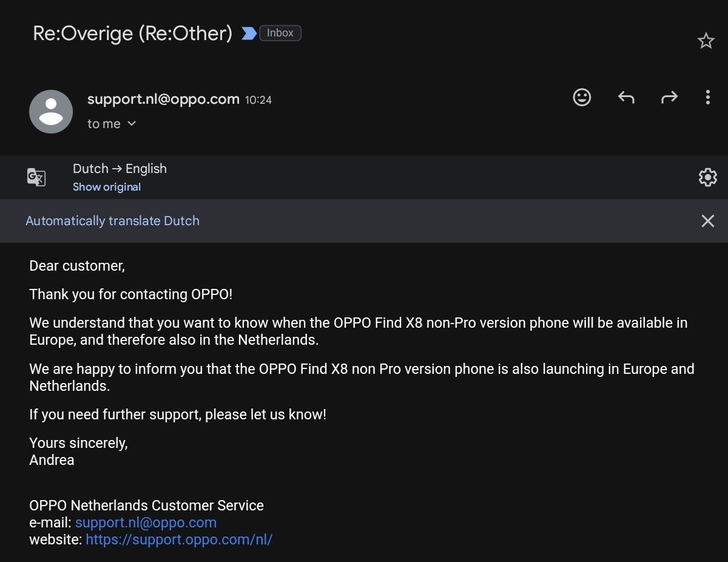
Task: Open the sender's profile avatar
Action: [x=51, y=112]
